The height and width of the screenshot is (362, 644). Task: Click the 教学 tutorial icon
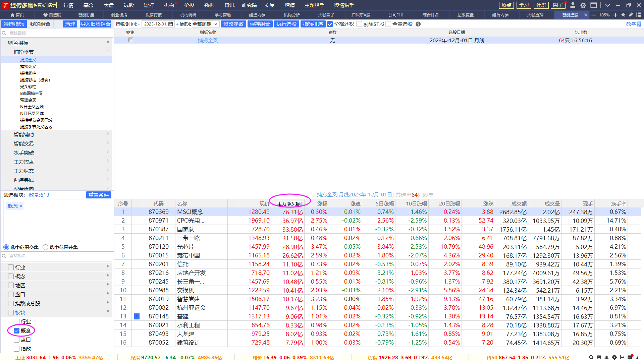[639, 24]
